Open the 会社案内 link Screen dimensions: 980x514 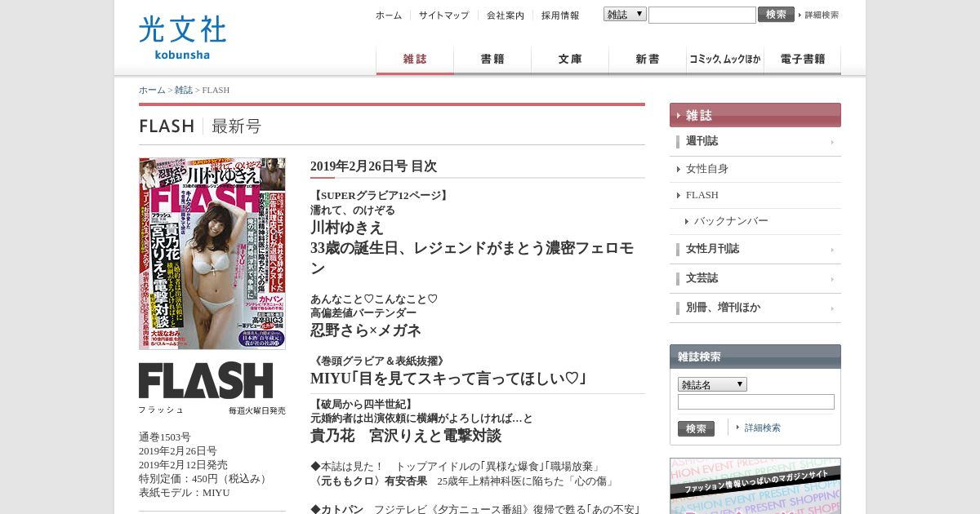click(506, 15)
